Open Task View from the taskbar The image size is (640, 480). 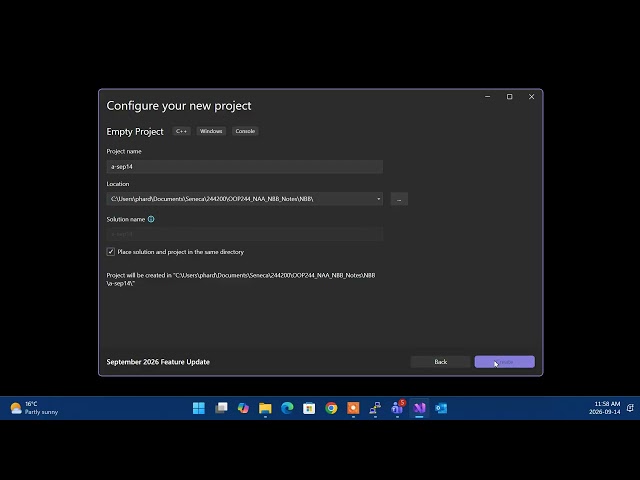tap(221, 408)
